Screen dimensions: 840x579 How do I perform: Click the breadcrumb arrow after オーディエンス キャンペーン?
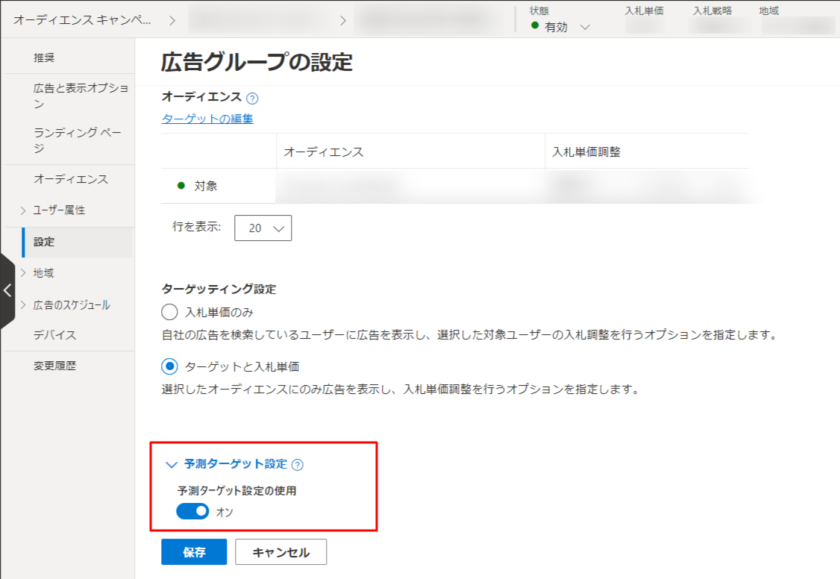(171, 20)
